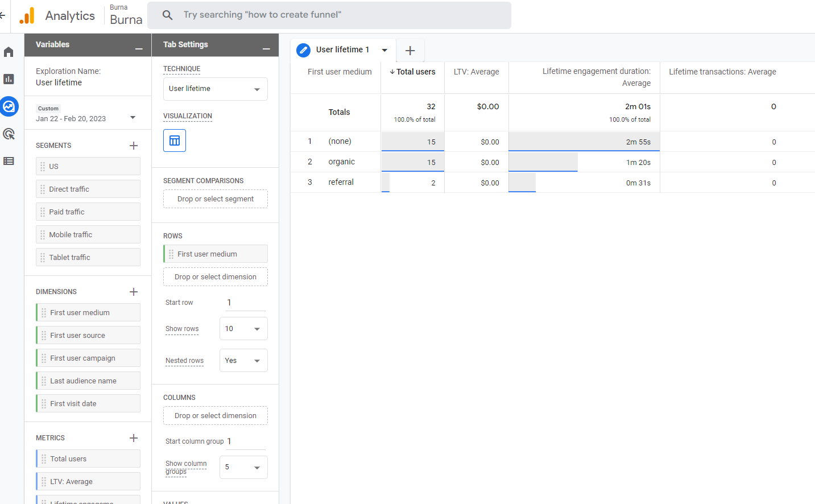Expand the Show rows dropdown

coord(243,329)
